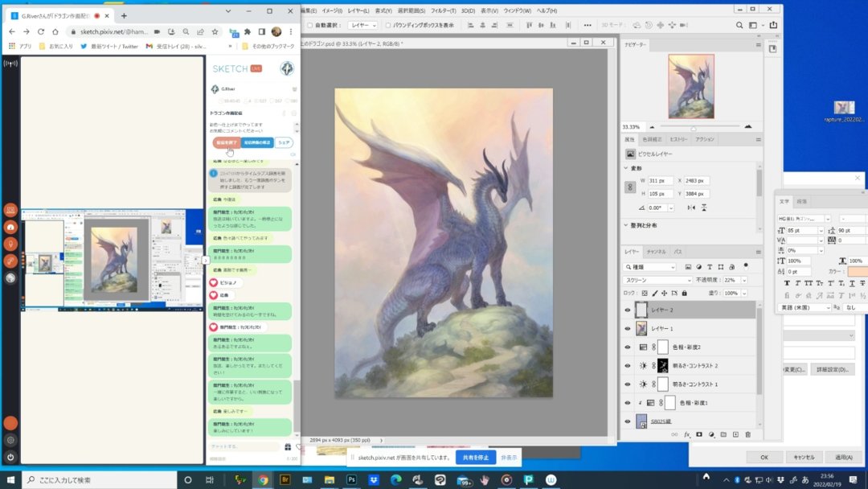Click Chrome extensions puzzle icon
This screenshot has width=868, height=489.
(248, 31)
